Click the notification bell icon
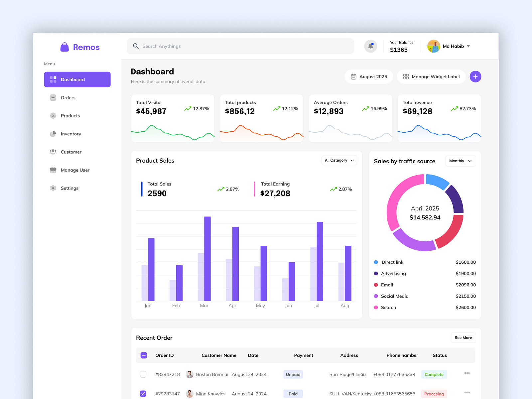This screenshot has width=532, height=399. [370, 46]
